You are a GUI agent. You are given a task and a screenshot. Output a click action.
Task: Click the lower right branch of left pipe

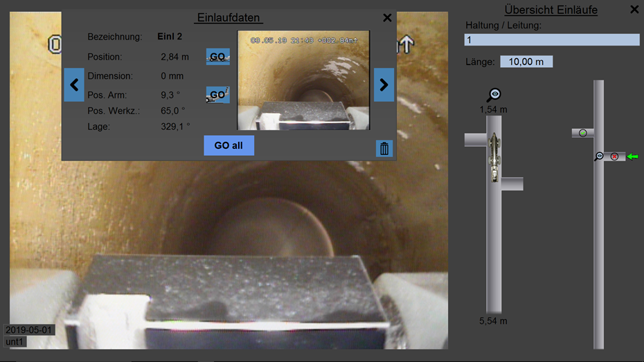(512, 183)
